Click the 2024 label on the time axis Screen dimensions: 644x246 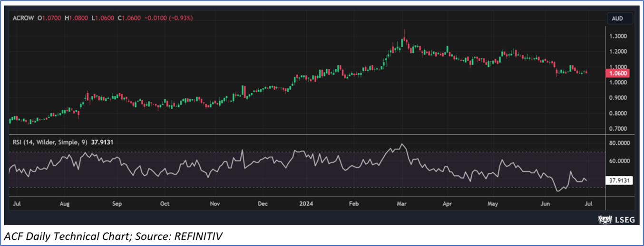[307, 204]
